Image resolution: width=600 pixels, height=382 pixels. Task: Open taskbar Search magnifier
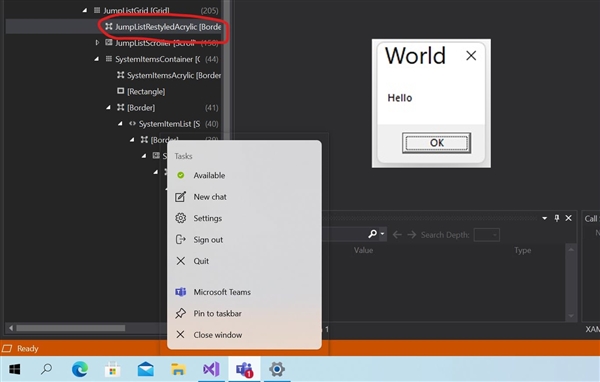47,369
